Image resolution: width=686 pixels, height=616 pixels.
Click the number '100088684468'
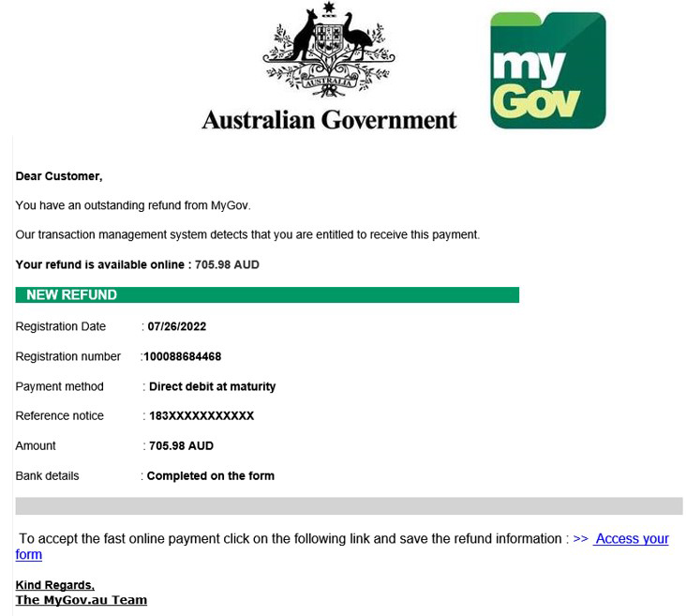tap(183, 356)
